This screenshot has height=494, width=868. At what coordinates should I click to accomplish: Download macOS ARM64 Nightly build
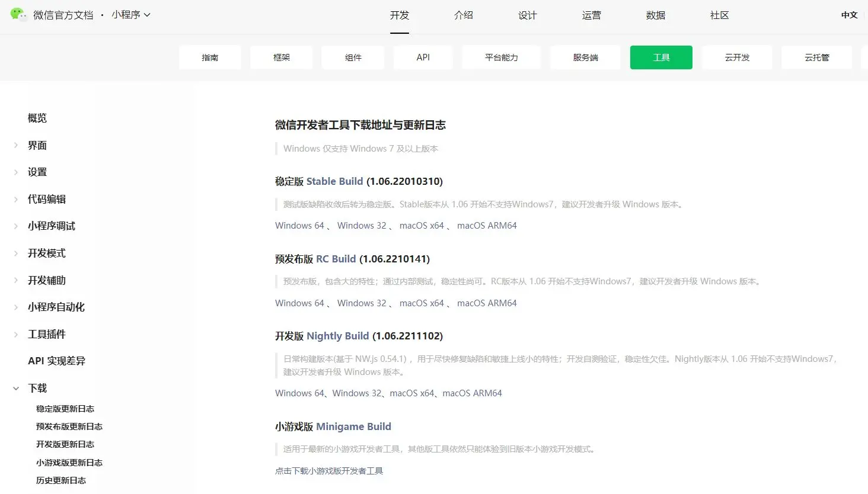pos(473,393)
